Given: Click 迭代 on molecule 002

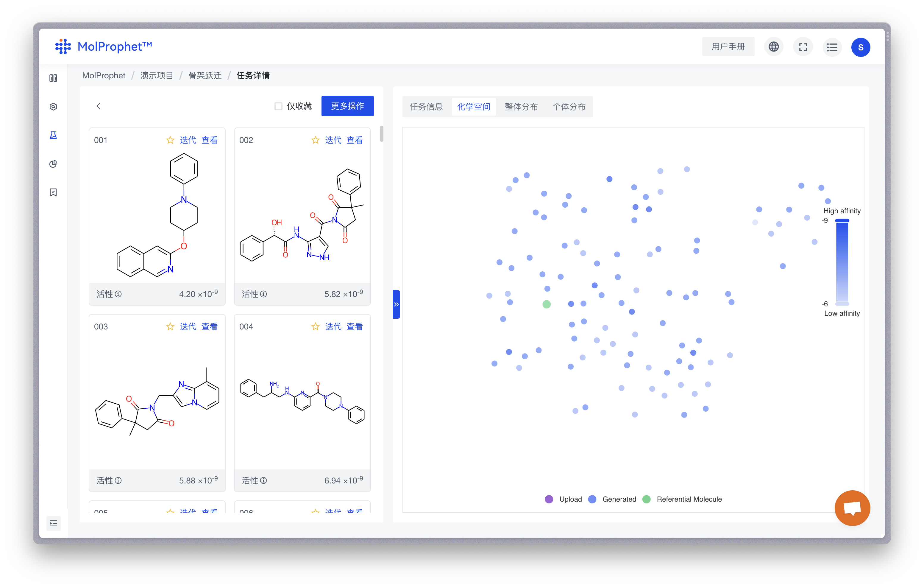Looking at the screenshot, I should pos(333,140).
